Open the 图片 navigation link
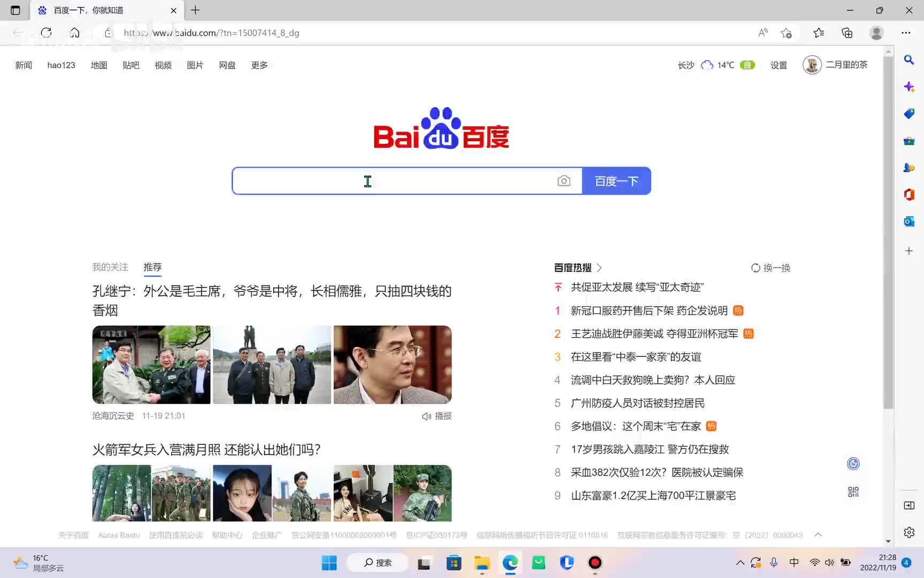 pos(195,65)
